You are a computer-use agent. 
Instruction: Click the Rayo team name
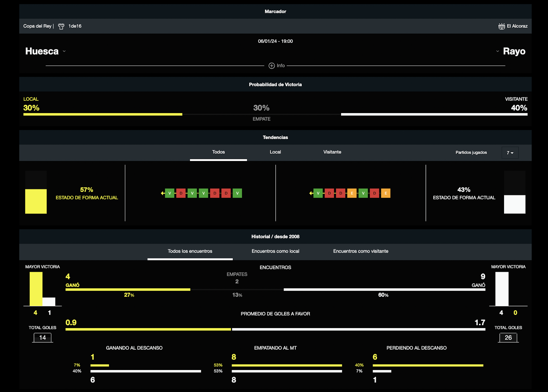click(514, 51)
